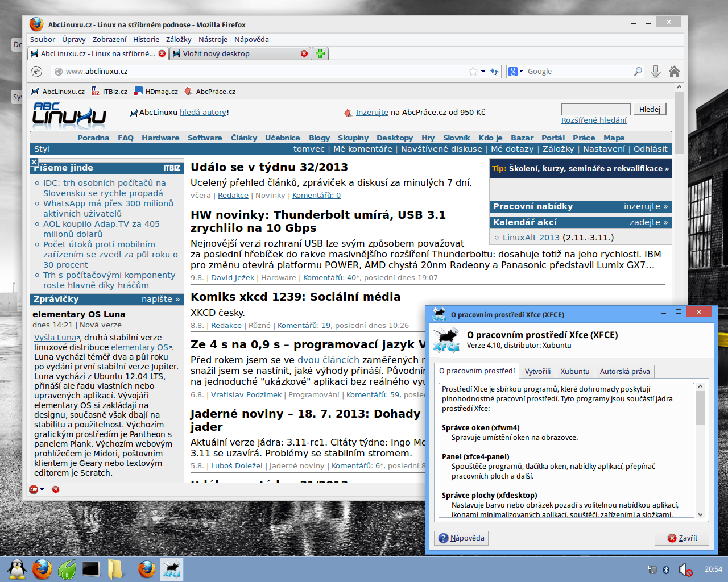The image size is (728, 582).
Task: Open a new tab with green plus
Action: [x=320, y=53]
